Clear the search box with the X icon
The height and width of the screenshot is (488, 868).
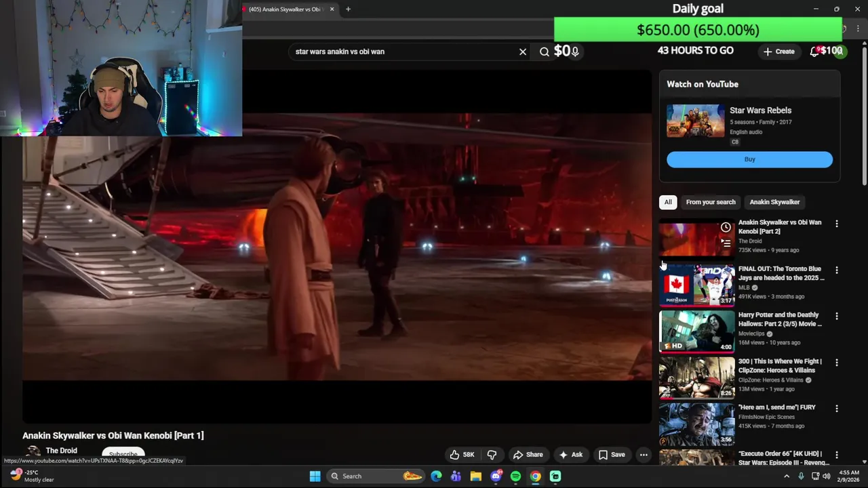pyautogui.click(x=523, y=52)
